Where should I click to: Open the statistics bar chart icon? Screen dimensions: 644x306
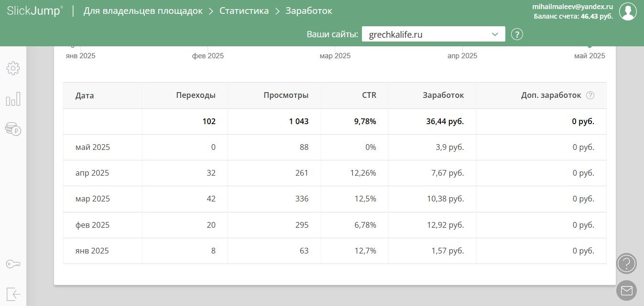click(13, 99)
